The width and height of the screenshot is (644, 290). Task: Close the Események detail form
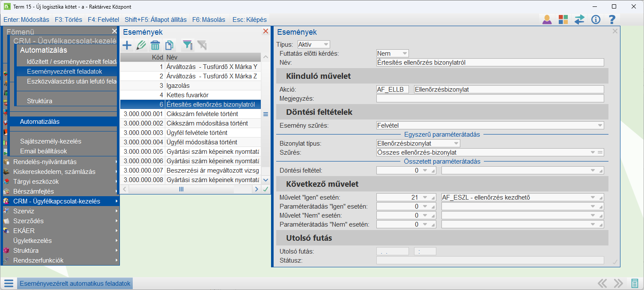615,31
